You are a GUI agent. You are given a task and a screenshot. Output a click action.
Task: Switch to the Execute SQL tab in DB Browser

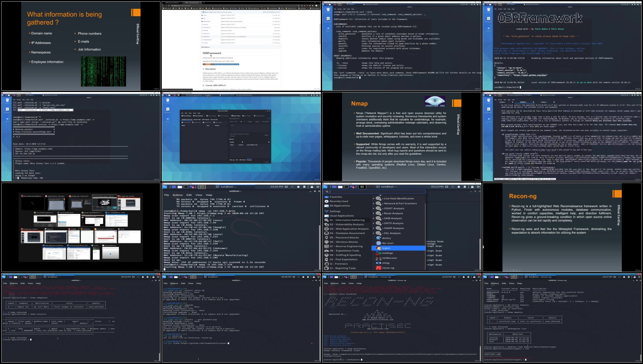(x=214, y=120)
